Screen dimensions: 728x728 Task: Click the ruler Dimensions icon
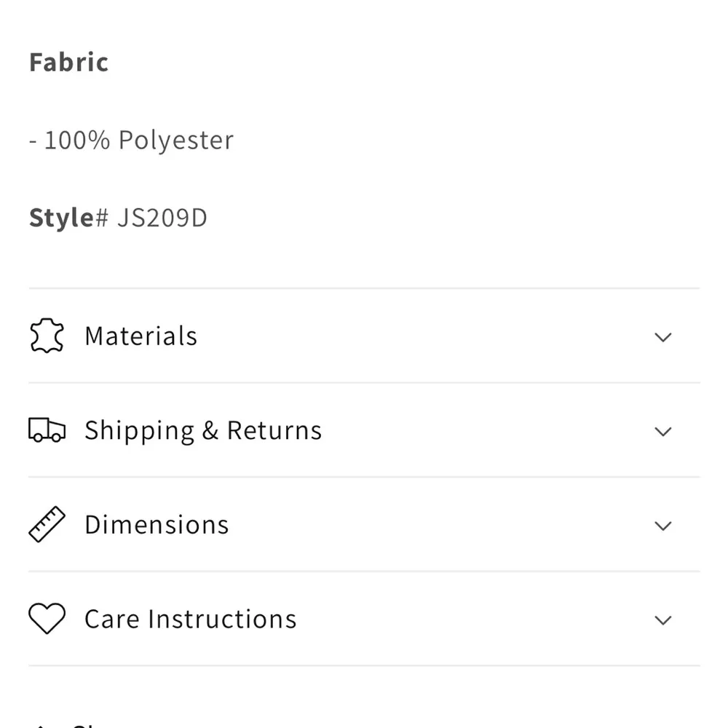pyautogui.click(x=47, y=524)
